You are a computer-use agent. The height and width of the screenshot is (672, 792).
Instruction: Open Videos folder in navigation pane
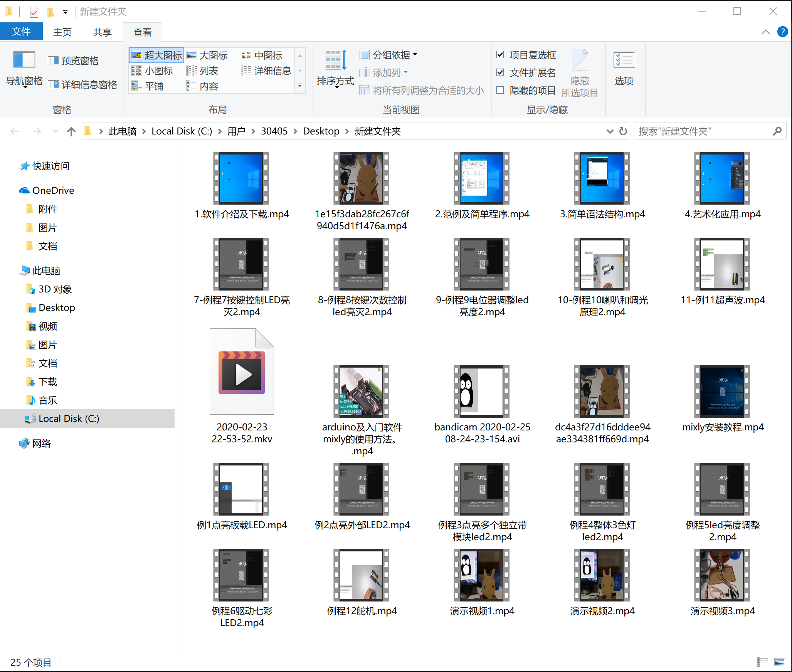[42, 326]
